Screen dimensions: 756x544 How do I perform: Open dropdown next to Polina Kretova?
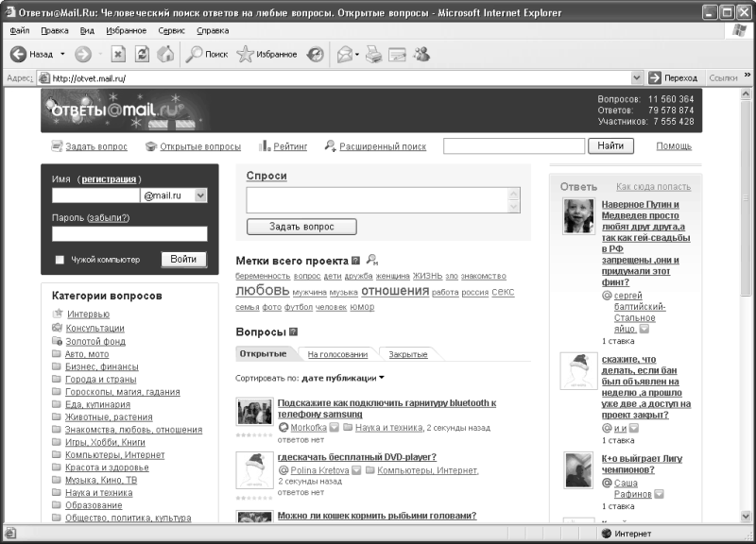coord(356,469)
